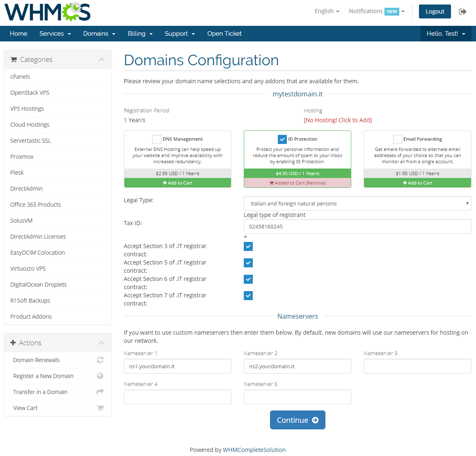Click the logout door icon at the top right
Screen dimensions: 476x456
click(463, 11)
